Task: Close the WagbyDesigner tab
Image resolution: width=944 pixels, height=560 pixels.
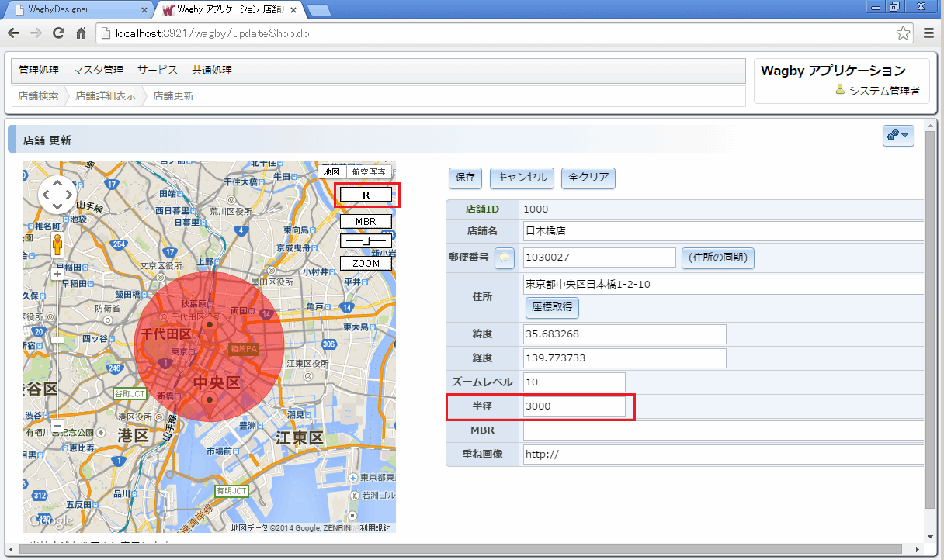Action: pos(145,9)
